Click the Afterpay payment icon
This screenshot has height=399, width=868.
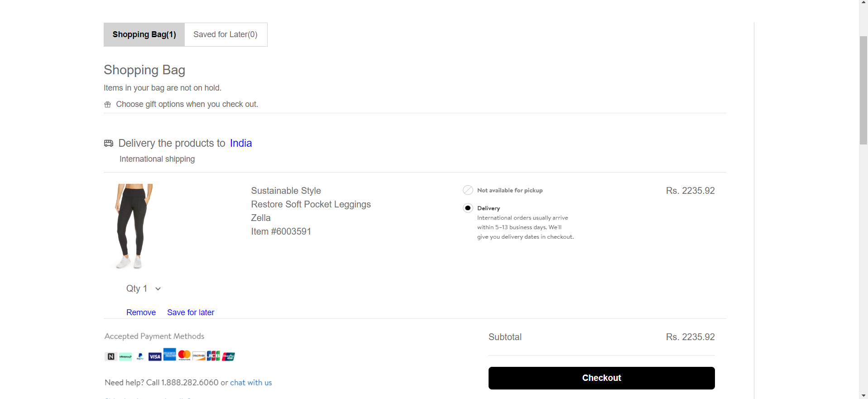point(125,356)
